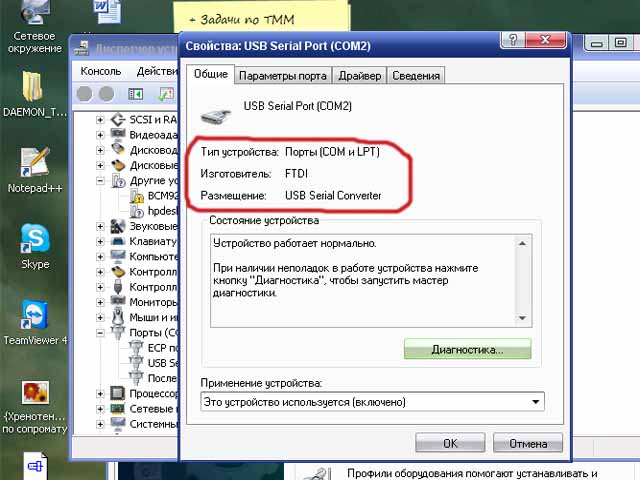Close the USB Serial Port properties dialog
This screenshot has width=640, height=480.
coord(546,40)
